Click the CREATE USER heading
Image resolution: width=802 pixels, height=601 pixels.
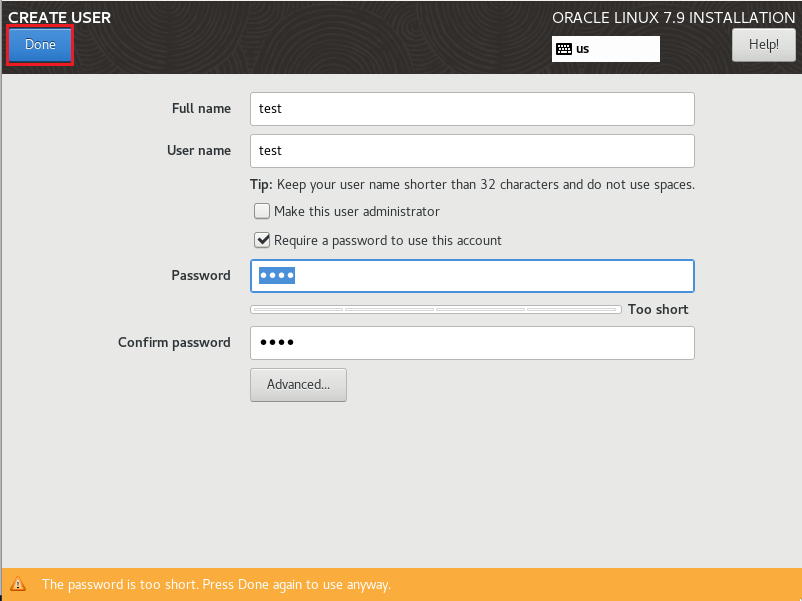coord(59,17)
